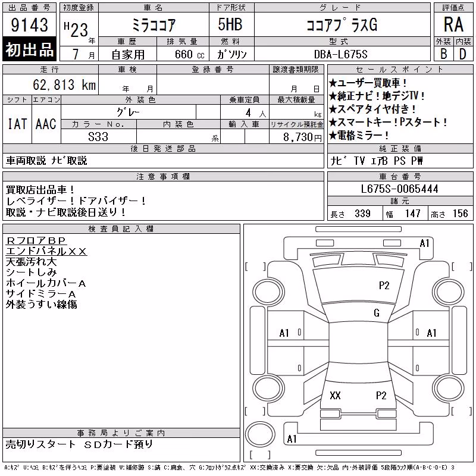Click the A1 mark on rear bumper
The image size is (476, 476).
pos(292,439)
